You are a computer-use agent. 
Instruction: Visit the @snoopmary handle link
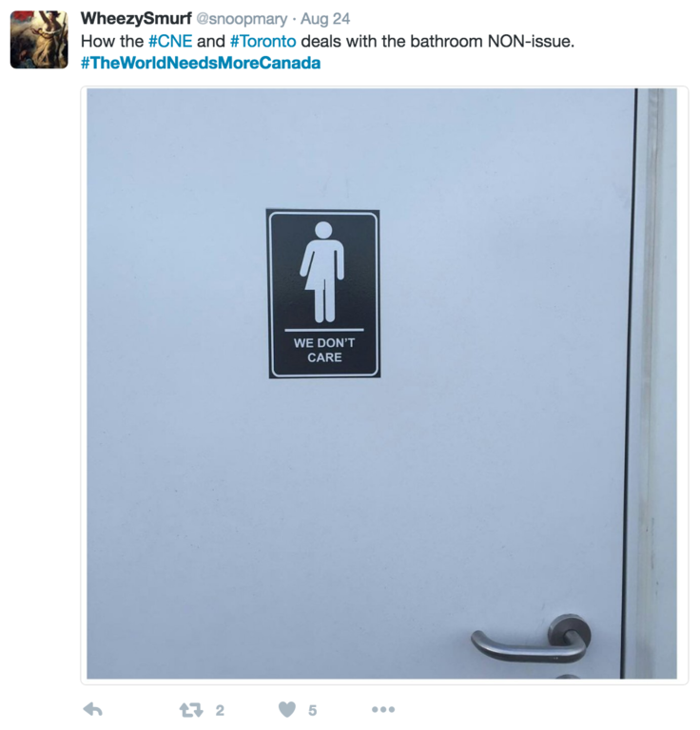coord(242,19)
